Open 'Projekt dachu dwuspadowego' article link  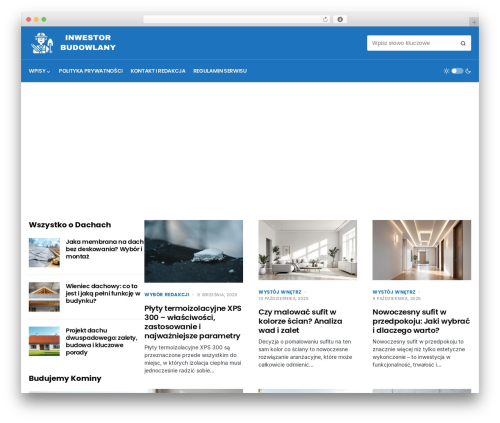tap(101, 341)
